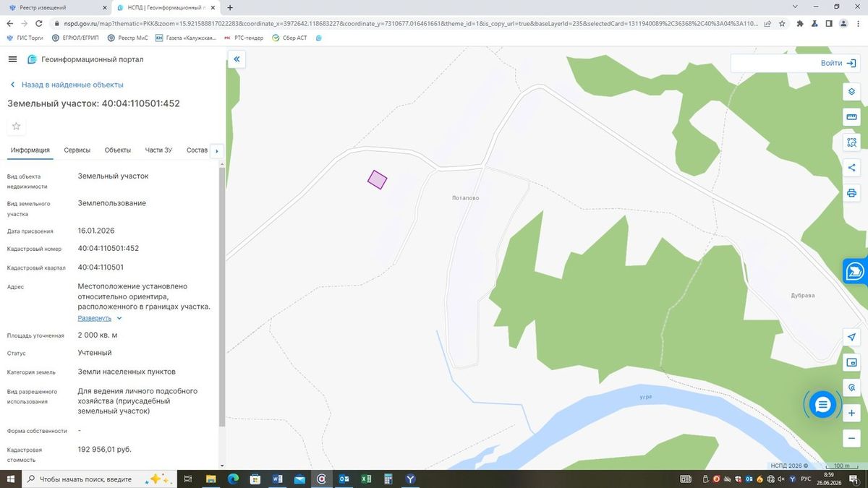Switch to the Информация tab

click(30, 150)
